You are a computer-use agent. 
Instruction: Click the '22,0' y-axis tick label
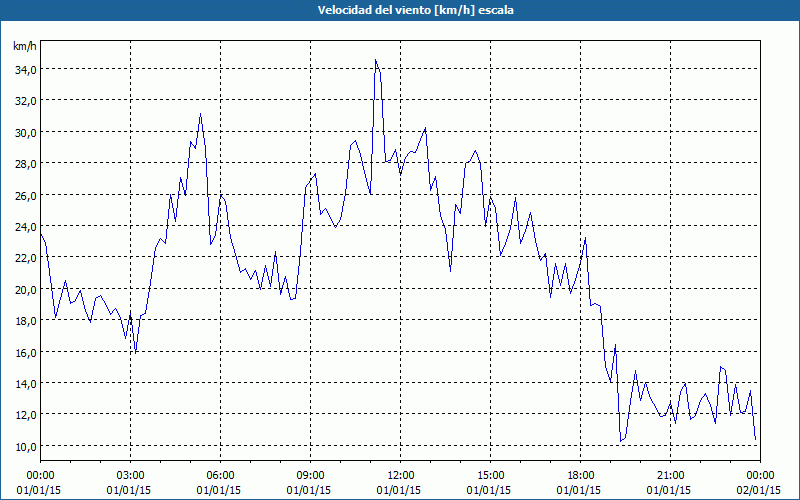pos(25,258)
